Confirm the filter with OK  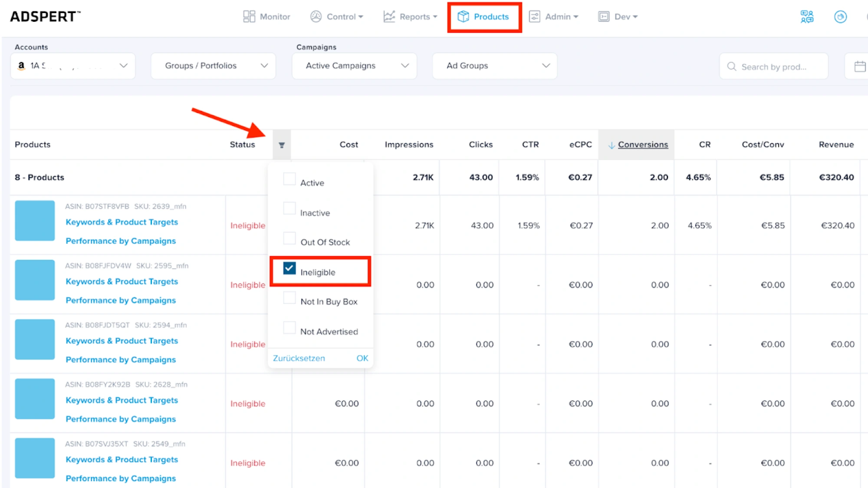click(362, 358)
